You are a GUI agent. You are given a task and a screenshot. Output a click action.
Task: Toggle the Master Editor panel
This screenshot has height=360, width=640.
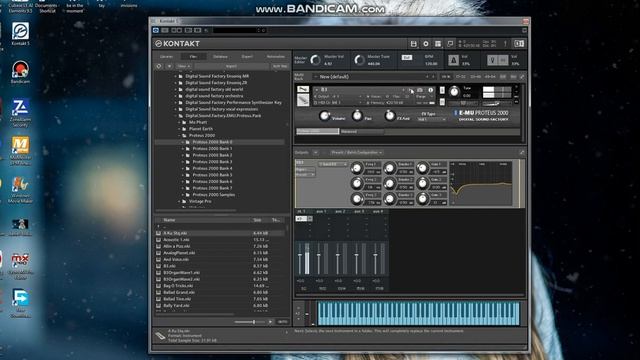pyautogui.click(x=301, y=60)
